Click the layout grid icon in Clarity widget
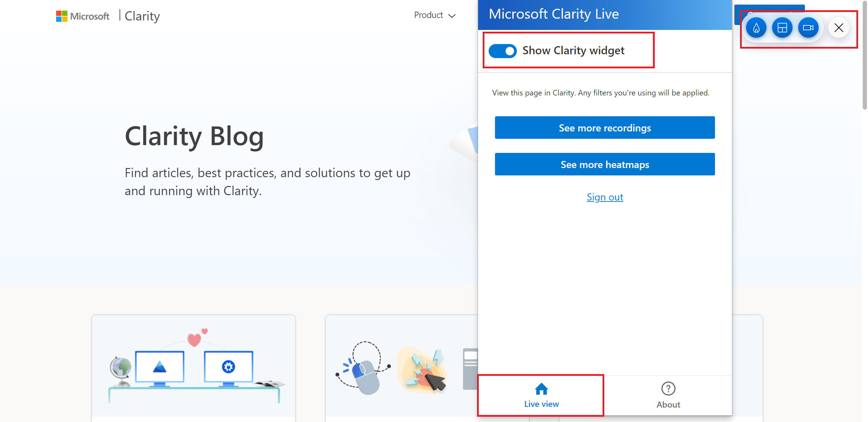The image size is (868, 422). click(x=782, y=28)
